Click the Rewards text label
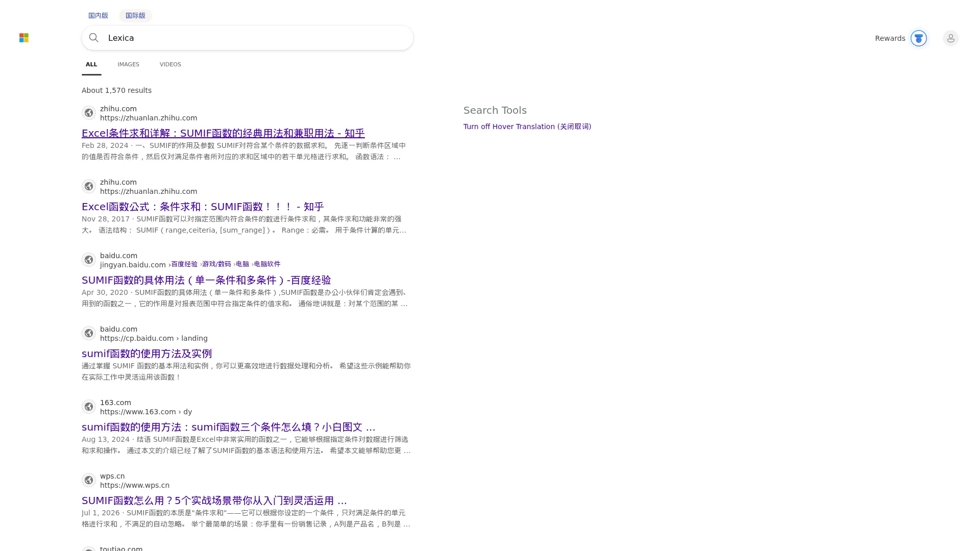This screenshot has height=551, width=980. pos(890,38)
